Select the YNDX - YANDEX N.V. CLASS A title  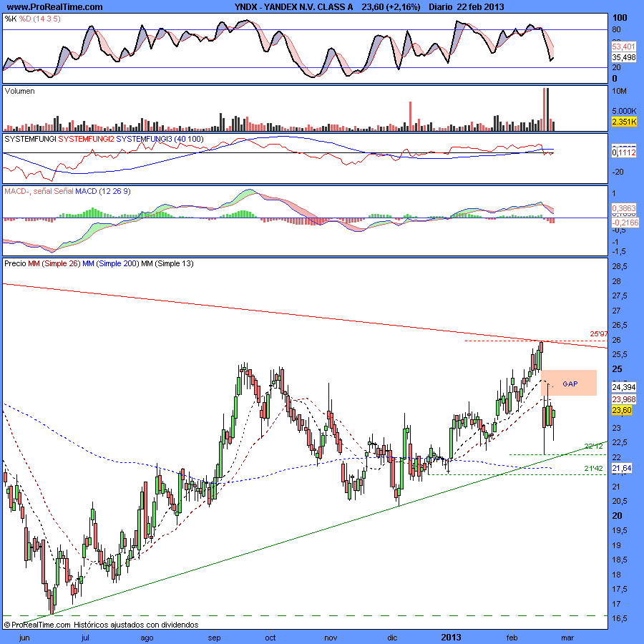tap(293, 6)
